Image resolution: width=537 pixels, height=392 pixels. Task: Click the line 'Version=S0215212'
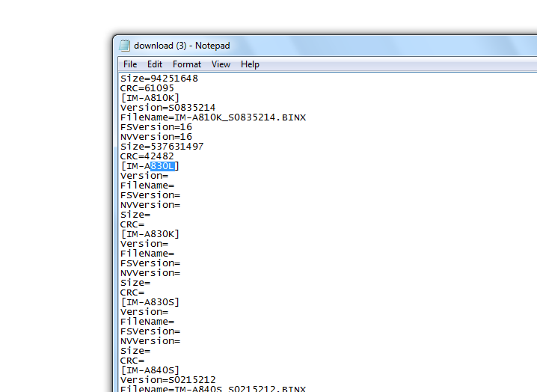coord(168,380)
